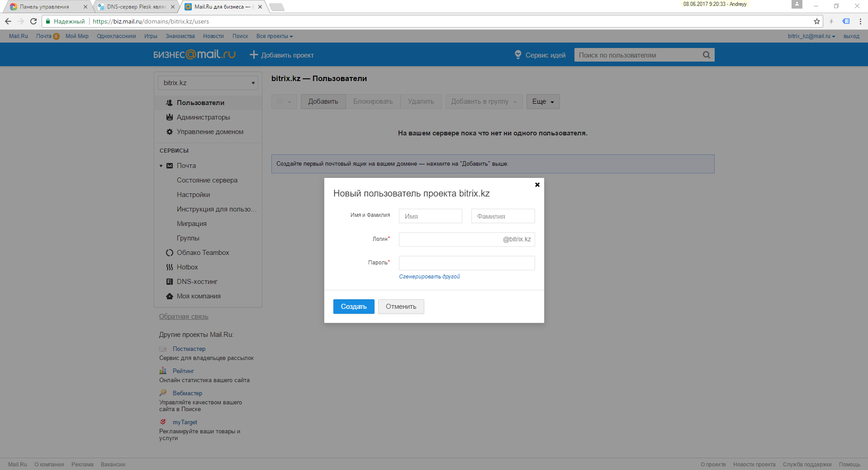
Task: Open the Постмастер project link
Action: pos(189,349)
